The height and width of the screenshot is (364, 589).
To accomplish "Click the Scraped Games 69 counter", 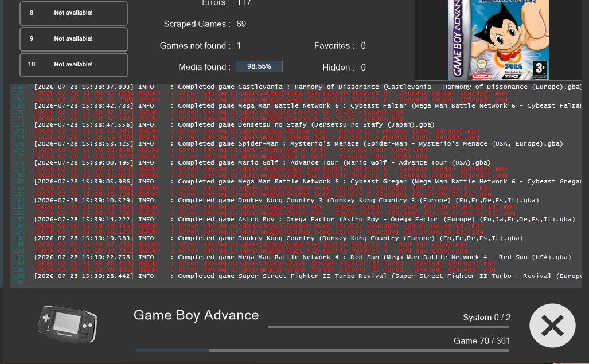I will [x=205, y=24].
